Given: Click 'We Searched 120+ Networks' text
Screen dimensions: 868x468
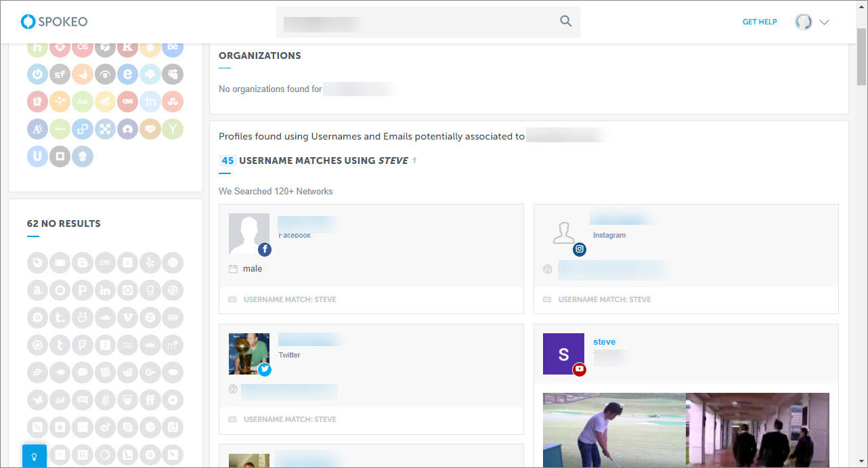Looking at the screenshot, I should tap(276, 192).
